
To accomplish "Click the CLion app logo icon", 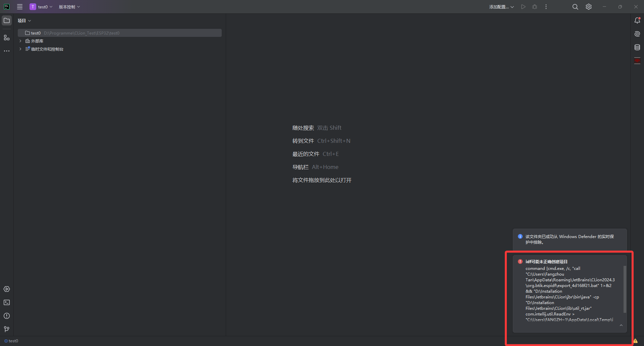I will [6, 7].
